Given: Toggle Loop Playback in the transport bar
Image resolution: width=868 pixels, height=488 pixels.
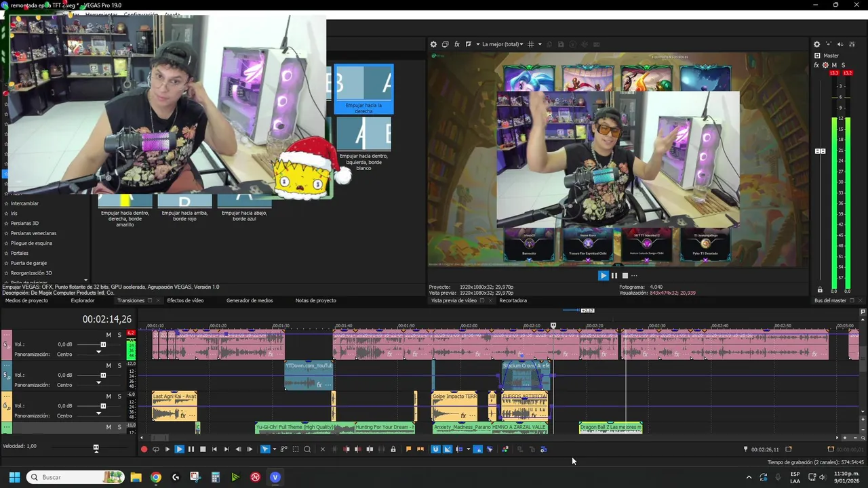Looking at the screenshot, I should click(156, 449).
